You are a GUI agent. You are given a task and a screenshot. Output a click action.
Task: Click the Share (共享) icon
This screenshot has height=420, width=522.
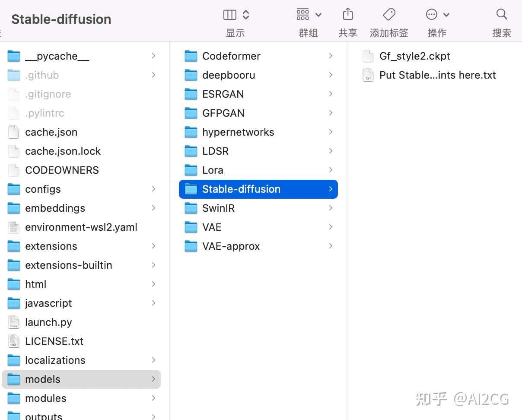[x=348, y=14]
